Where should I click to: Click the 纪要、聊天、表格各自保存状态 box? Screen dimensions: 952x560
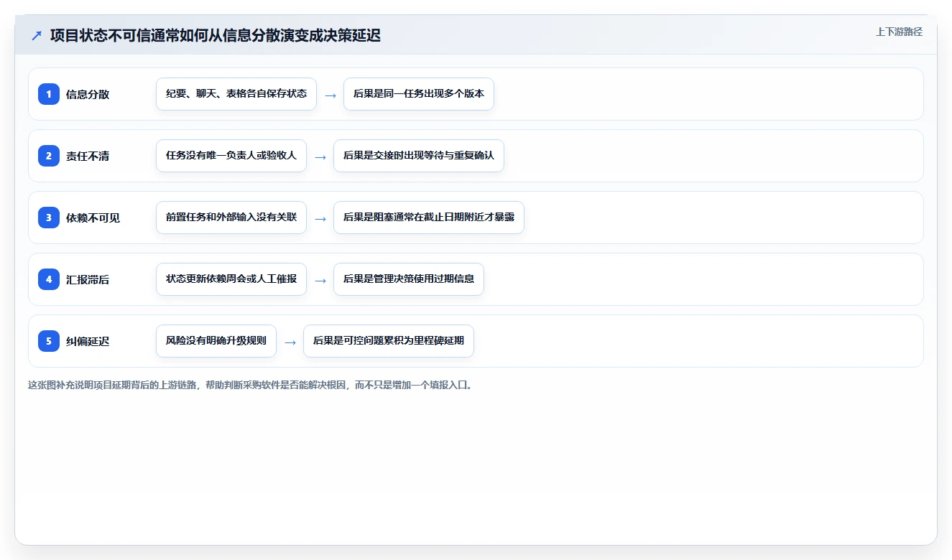point(236,94)
